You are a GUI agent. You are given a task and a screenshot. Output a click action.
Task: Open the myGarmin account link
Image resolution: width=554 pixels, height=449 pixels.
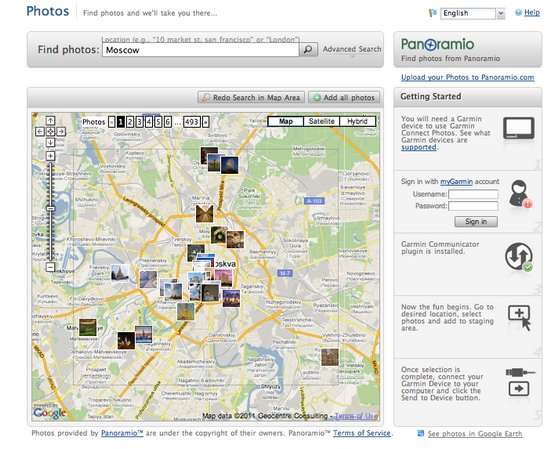(456, 182)
